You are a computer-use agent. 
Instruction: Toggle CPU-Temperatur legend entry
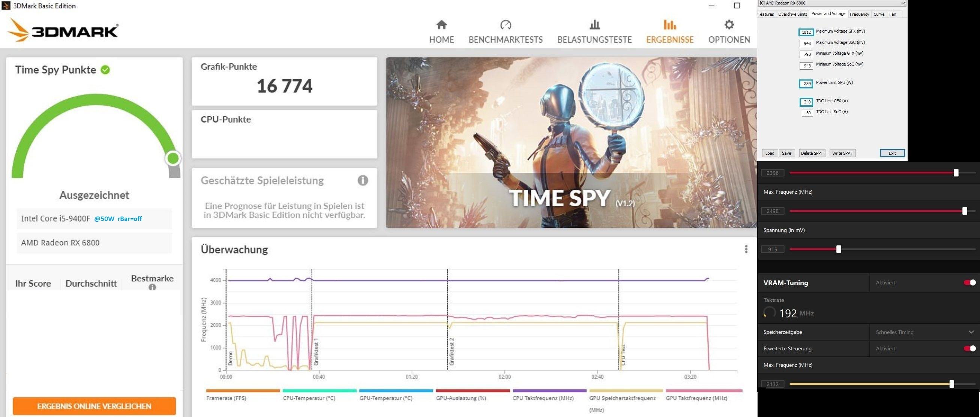pos(319,395)
